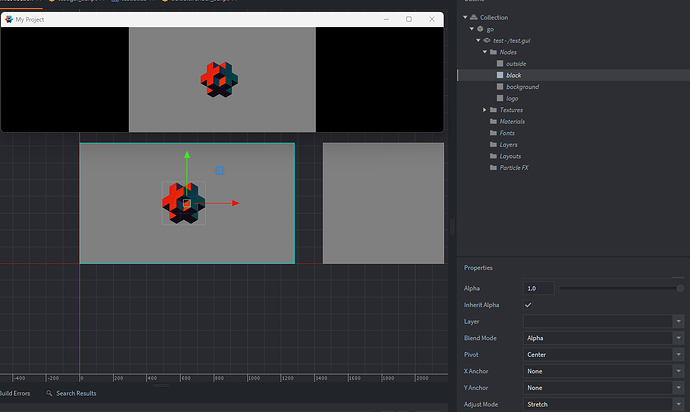Select the 'logo' node icon

tap(500, 98)
